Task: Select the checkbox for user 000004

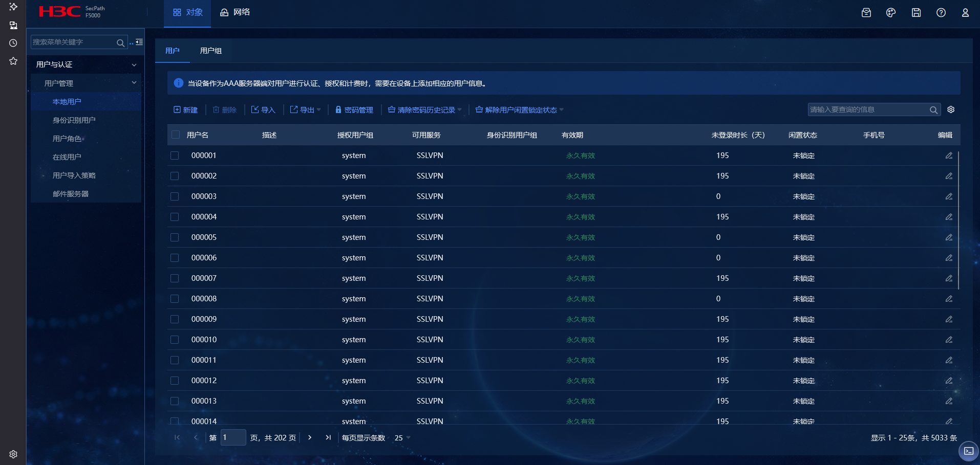Action: coord(175,217)
